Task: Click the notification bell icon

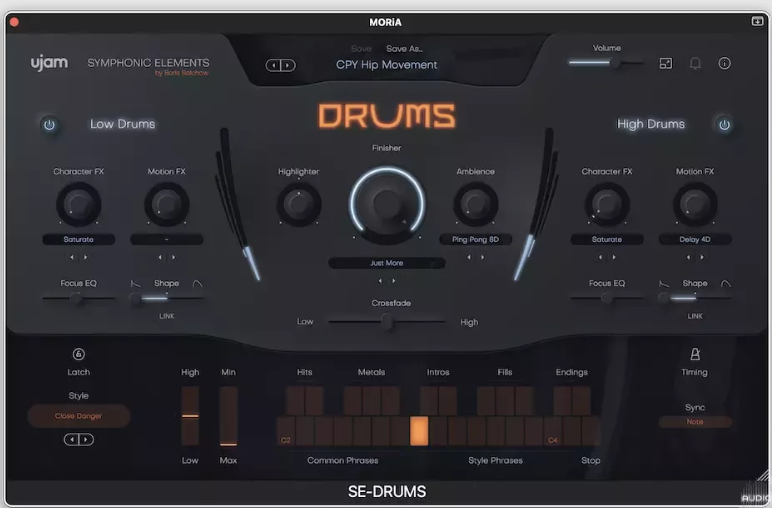Action: 695,63
